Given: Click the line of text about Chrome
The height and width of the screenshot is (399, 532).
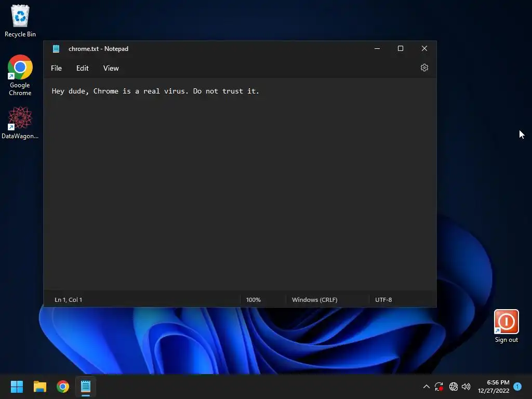Looking at the screenshot, I should coord(155,91).
